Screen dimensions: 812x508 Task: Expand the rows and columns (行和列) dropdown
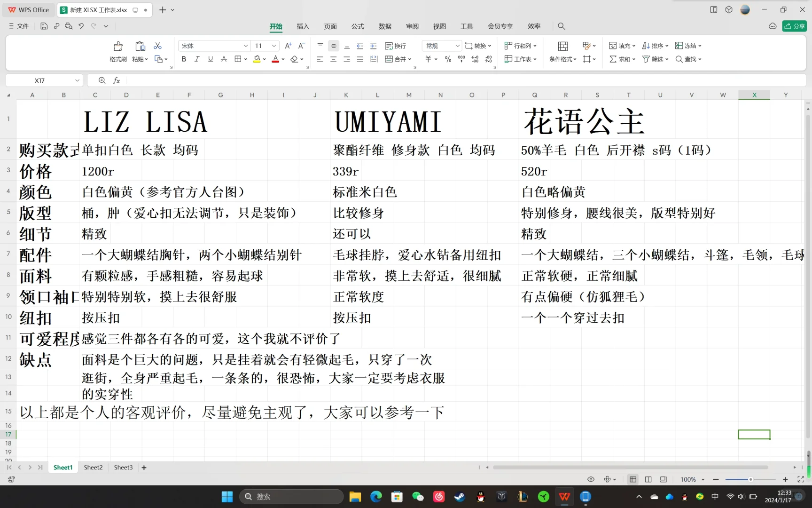click(535, 46)
